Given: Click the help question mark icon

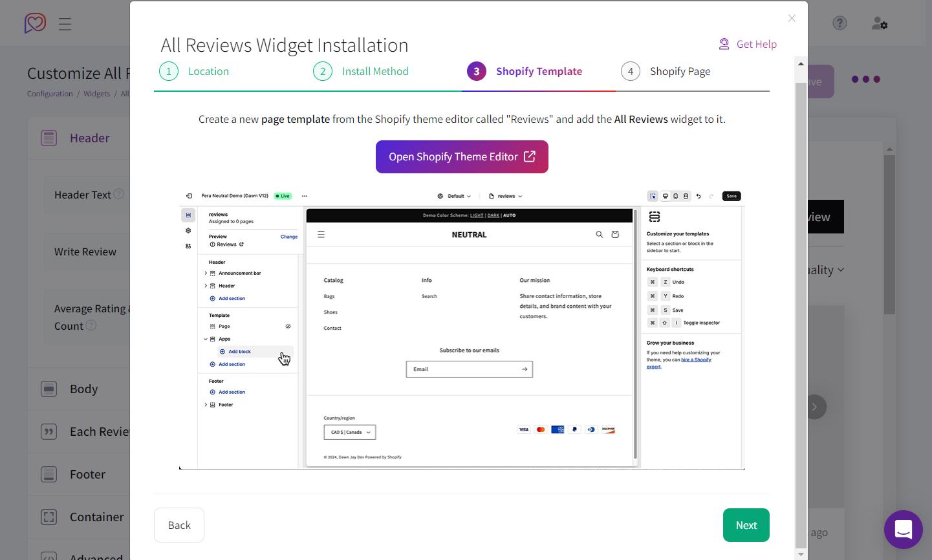Looking at the screenshot, I should (x=840, y=23).
